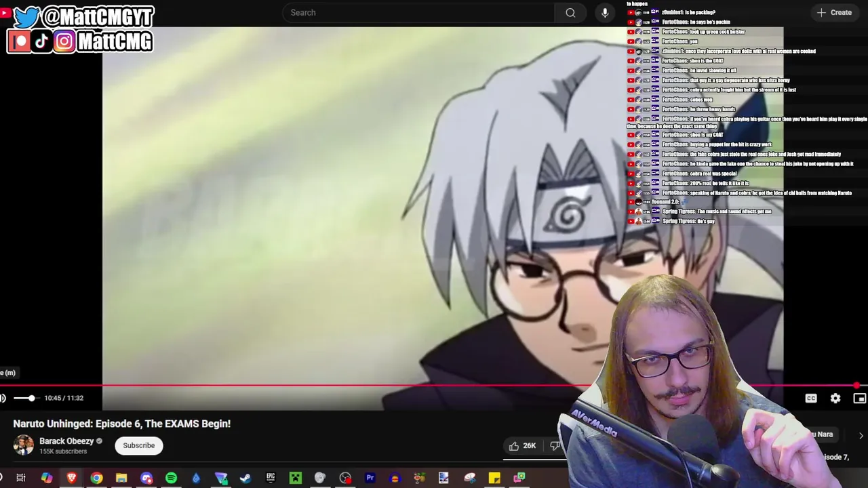Focus the YouTube Search input field
This screenshot has height=488, width=868.
pos(419,12)
